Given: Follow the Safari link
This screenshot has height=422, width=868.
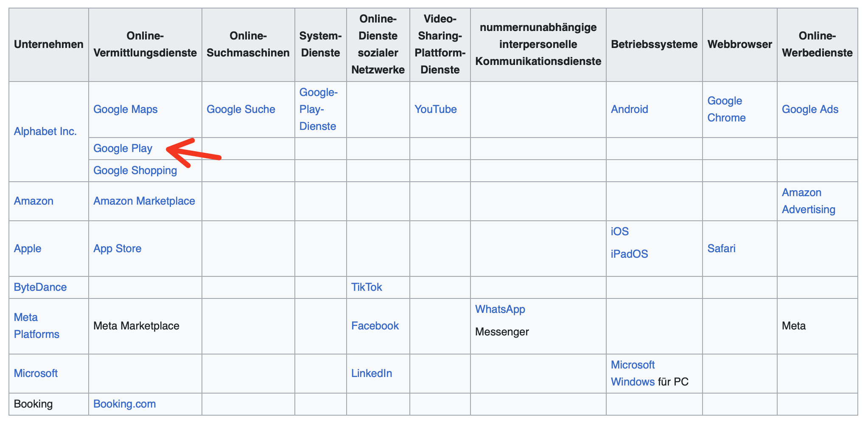Looking at the screenshot, I should click(721, 249).
